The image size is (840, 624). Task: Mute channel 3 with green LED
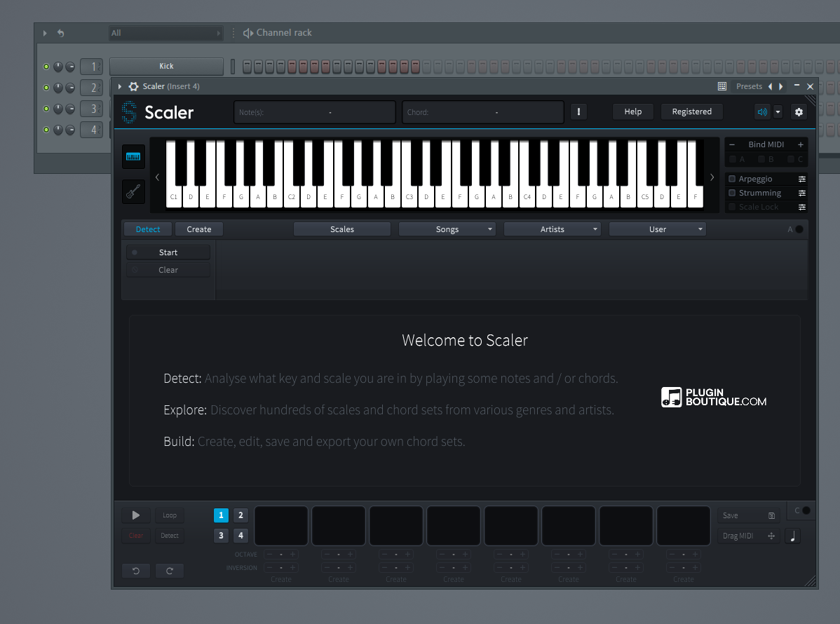(46, 109)
